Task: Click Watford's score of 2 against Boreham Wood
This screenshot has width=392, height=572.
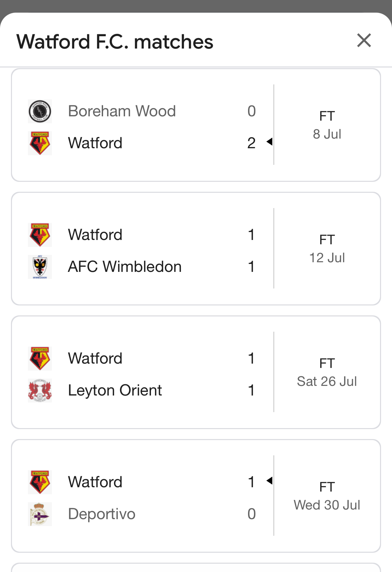Action: pos(251,143)
